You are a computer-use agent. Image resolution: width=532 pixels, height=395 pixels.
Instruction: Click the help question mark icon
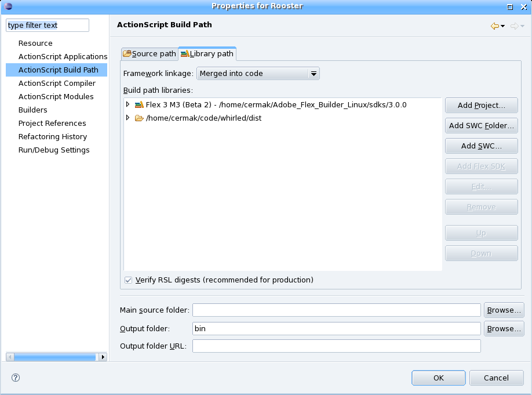(x=16, y=378)
